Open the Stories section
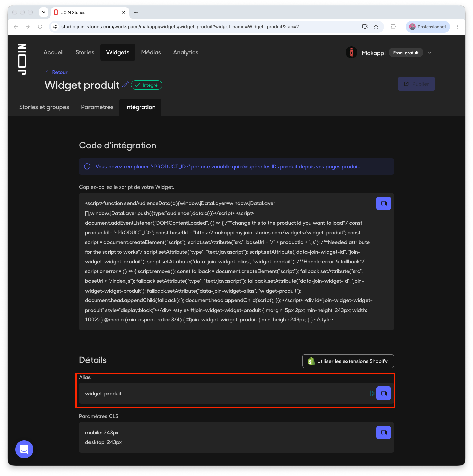473x476 pixels. tap(85, 52)
